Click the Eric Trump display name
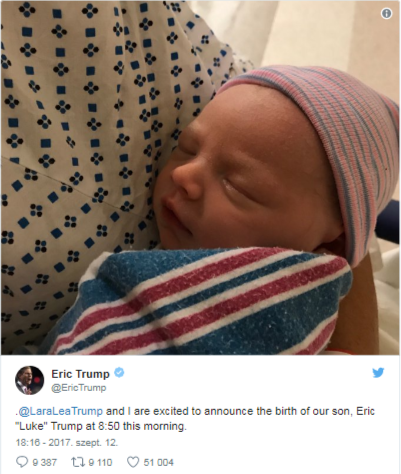This screenshot has width=401, height=474. click(80, 374)
